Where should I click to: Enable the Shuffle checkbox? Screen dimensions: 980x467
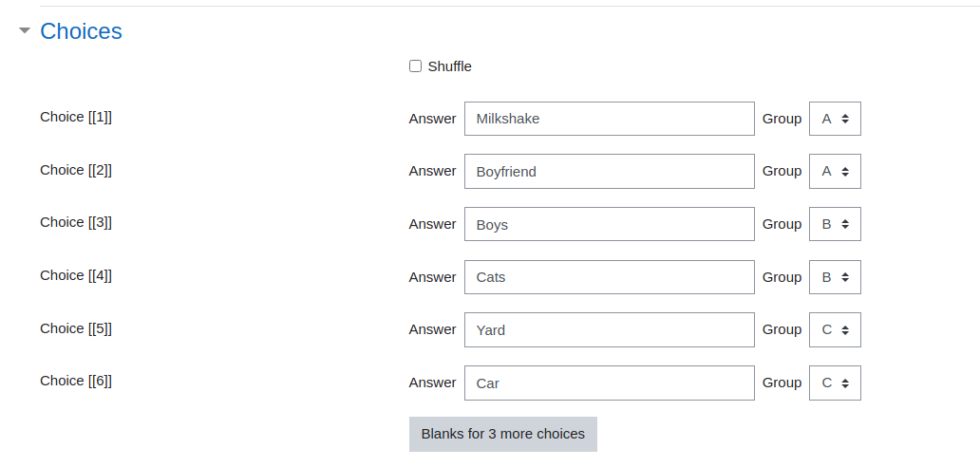(x=416, y=66)
